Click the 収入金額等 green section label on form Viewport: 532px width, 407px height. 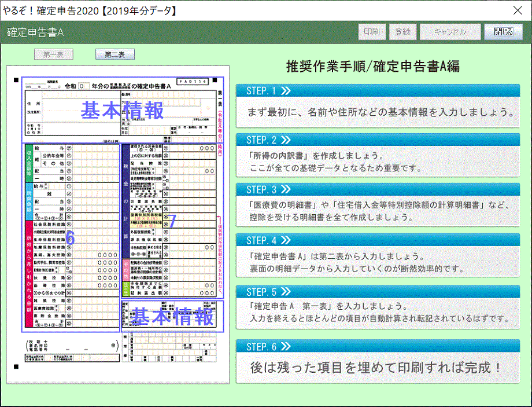29,163
